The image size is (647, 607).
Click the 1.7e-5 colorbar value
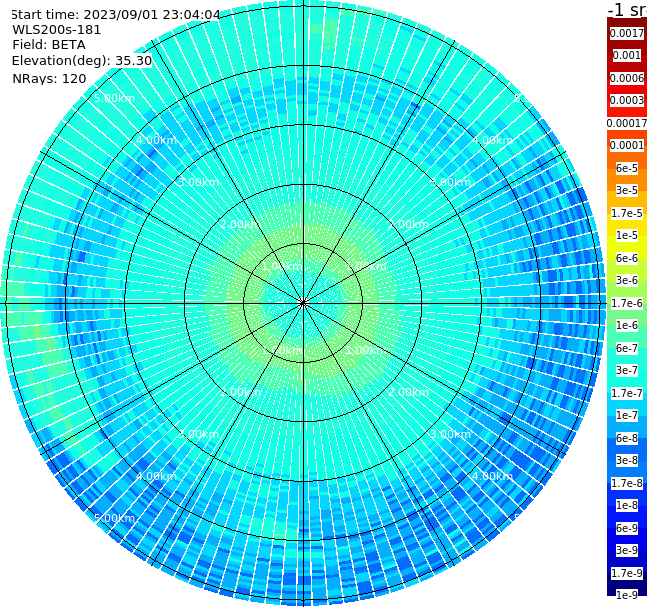click(627, 213)
